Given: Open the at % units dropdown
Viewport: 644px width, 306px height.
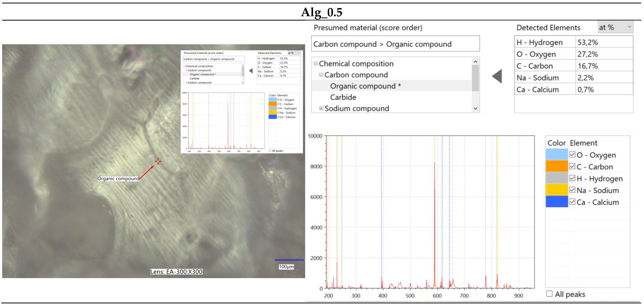Looking at the screenshot, I should tap(615, 27).
